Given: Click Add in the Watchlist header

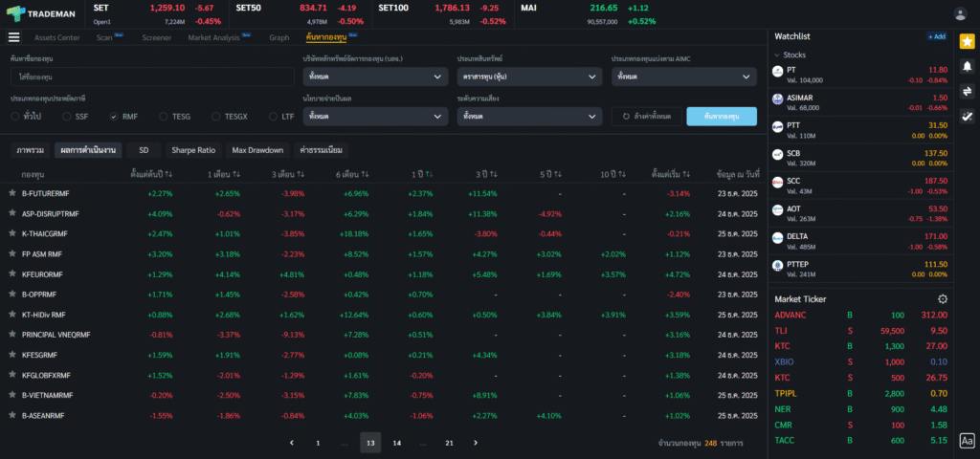Looking at the screenshot, I should coord(936,36).
